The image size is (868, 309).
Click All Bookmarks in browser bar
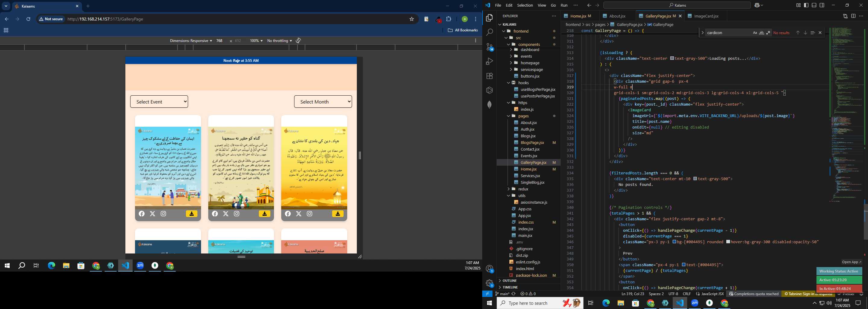[x=463, y=30]
